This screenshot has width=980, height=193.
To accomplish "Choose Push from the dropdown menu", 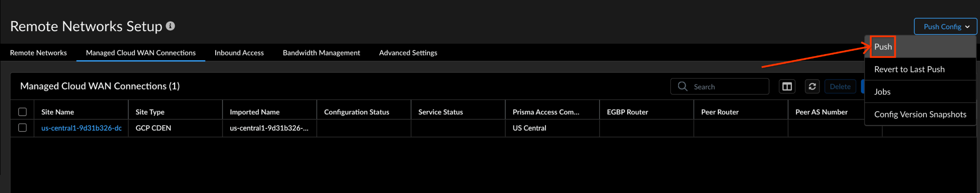I will pyautogui.click(x=883, y=46).
